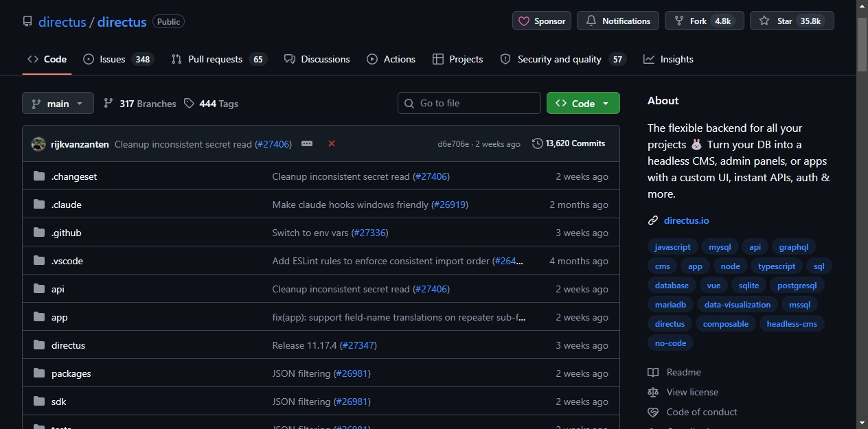Select the javascript topic tag
The width and height of the screenshot is (868, 429).
pos(672,247)
